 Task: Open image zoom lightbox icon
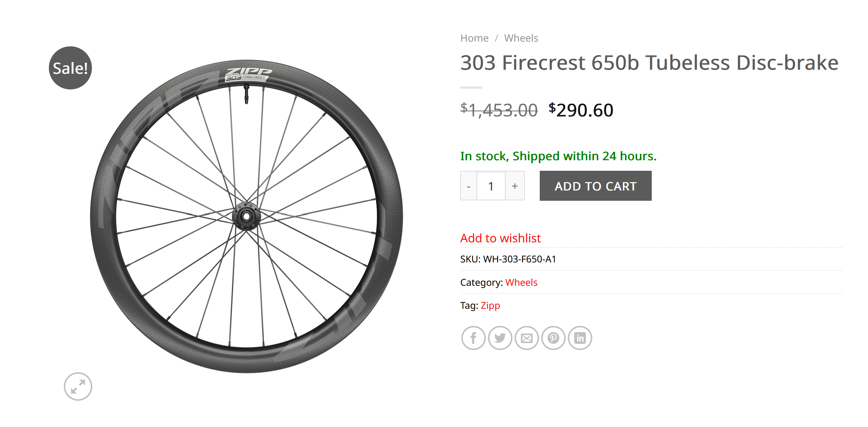coord(78,386)
